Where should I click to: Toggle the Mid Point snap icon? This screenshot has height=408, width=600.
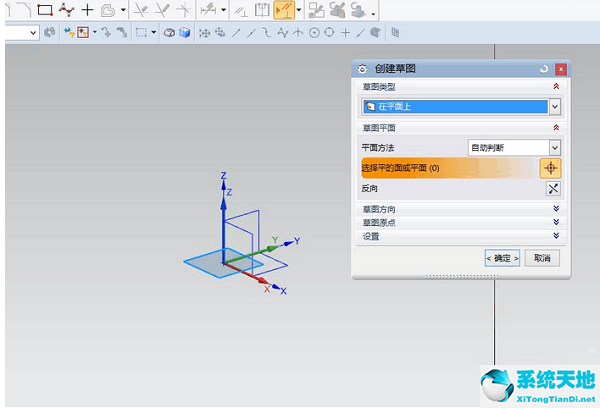point(251,33)
